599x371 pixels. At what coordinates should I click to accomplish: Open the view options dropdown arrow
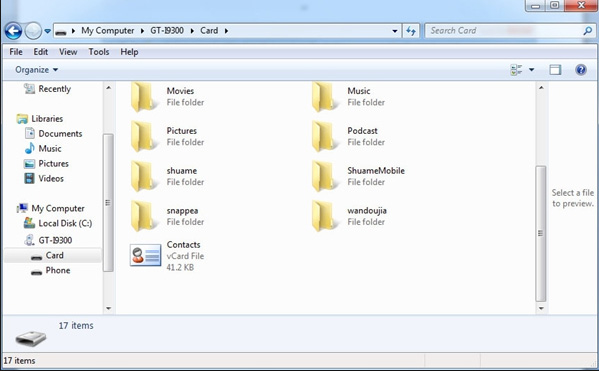531,70
